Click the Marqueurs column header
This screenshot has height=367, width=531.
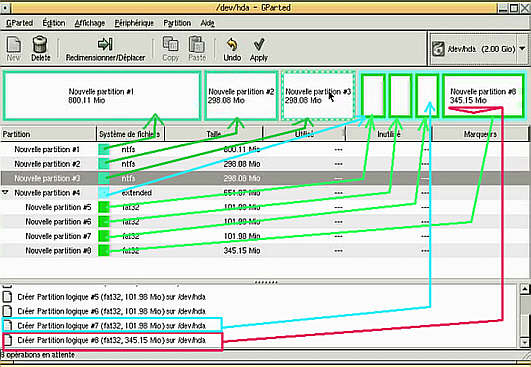pos(480,134)
